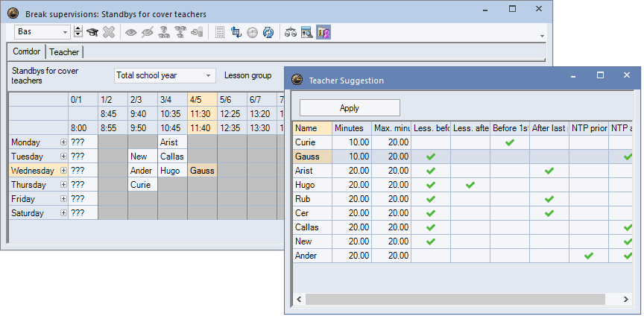The height and width of the screenshot is (319, 644).
Task: Click the 4/5 break column header
Action: [x=202, y=99]
